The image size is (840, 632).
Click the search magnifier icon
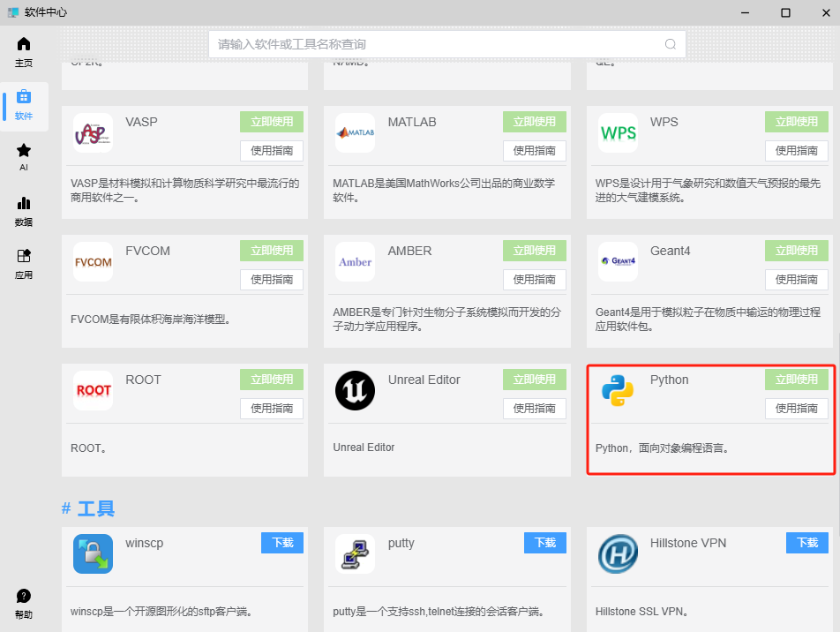tap(671, 44)
